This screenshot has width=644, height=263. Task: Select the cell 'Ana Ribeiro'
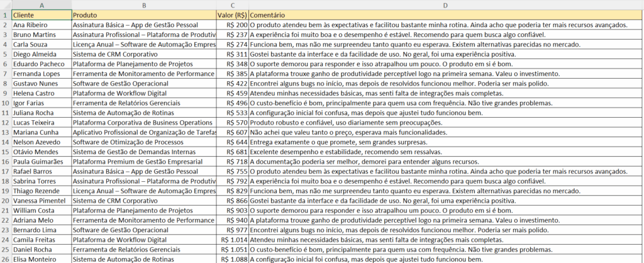pyautogui.click(x=42, y=25)
